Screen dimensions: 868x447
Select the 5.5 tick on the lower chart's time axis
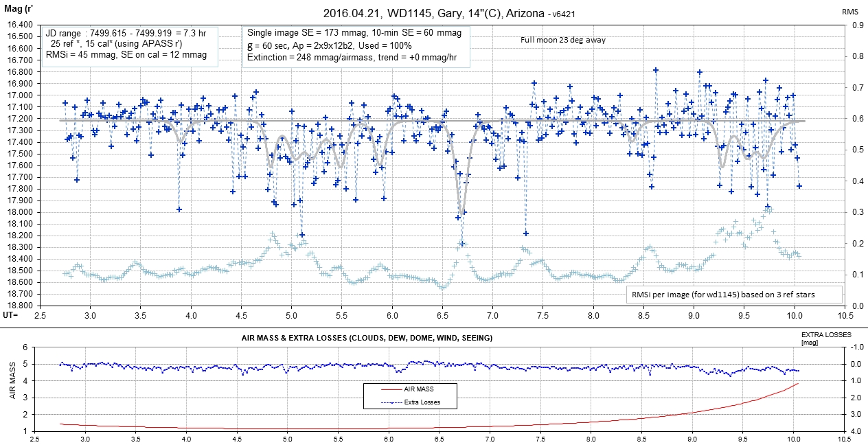click(x=338, y=439)
